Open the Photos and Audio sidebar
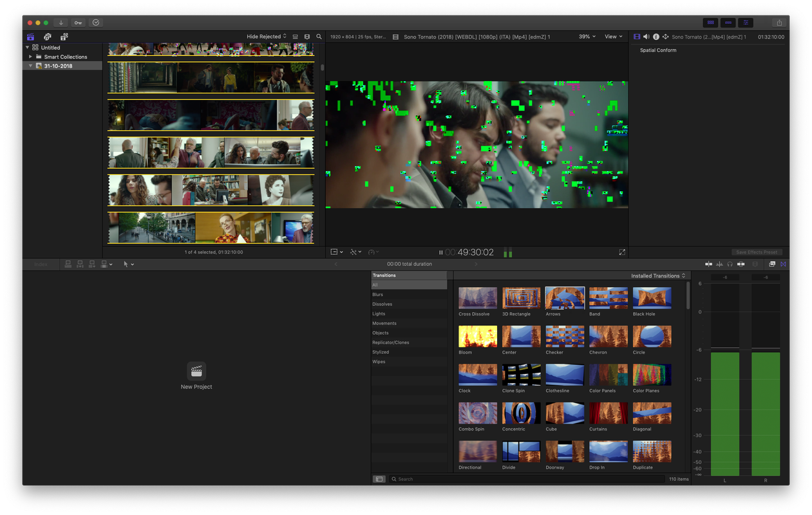Viewport: 812px width, 515px height. pyautogui.click(x=47, y=37)
